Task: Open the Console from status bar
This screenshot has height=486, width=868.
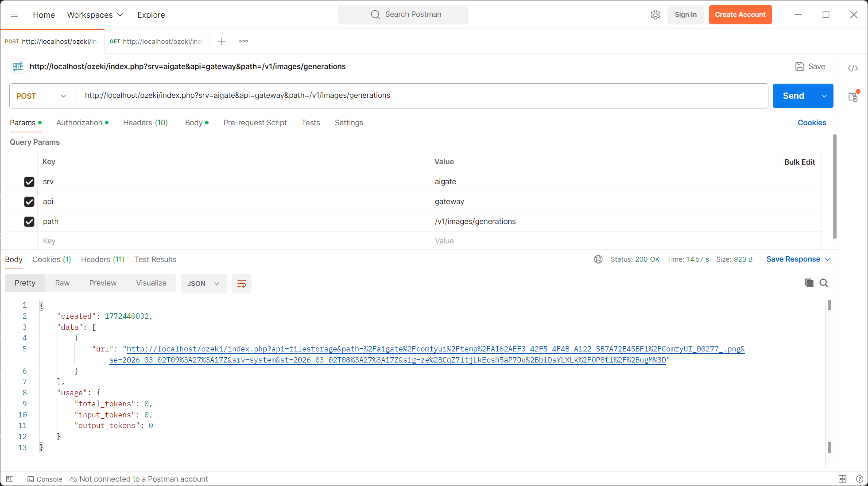Action: 45,479
